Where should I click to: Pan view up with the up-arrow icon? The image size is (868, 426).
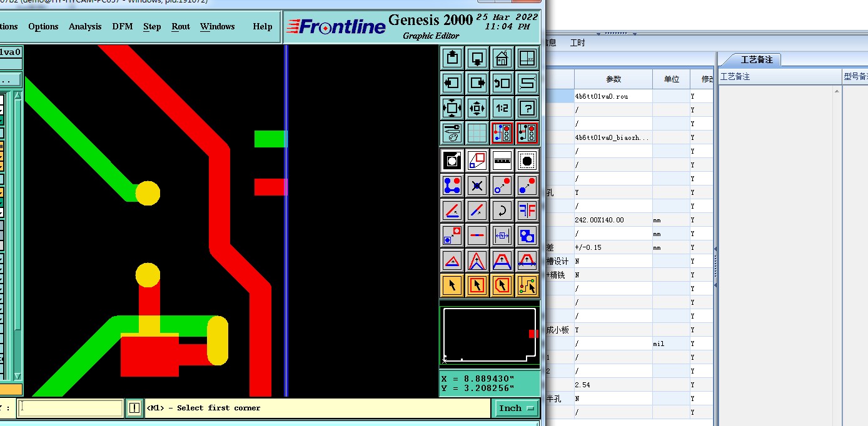click(452, 58)
